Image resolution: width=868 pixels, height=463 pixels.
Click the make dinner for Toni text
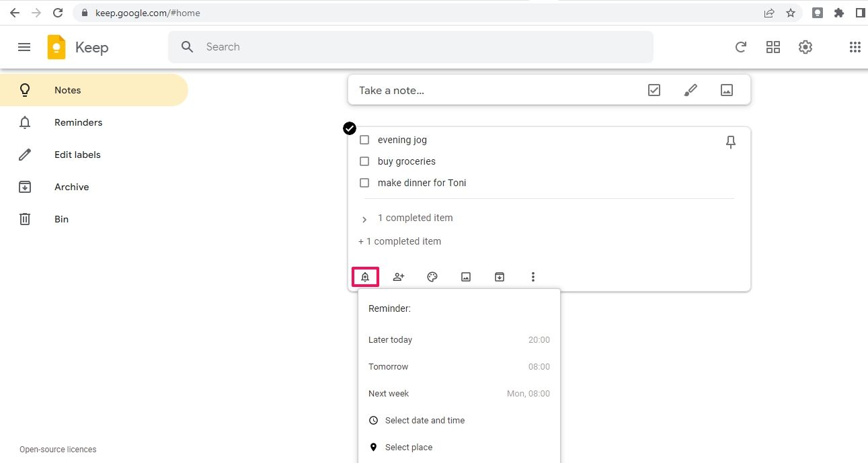pos(422,183)
